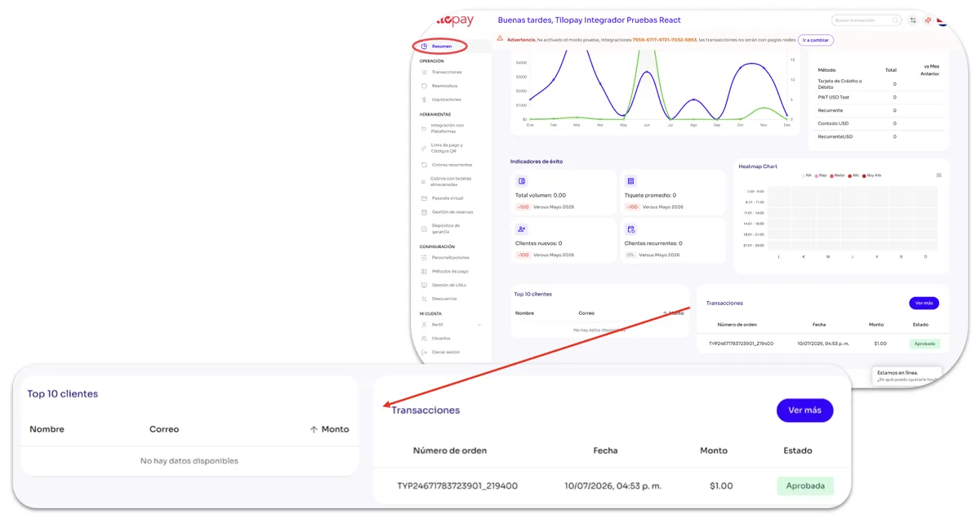The width and height of the screenshot is (980, 519).
Task: Toggle the Alto legend in Heatmap Chart
Action: point(854,175)
